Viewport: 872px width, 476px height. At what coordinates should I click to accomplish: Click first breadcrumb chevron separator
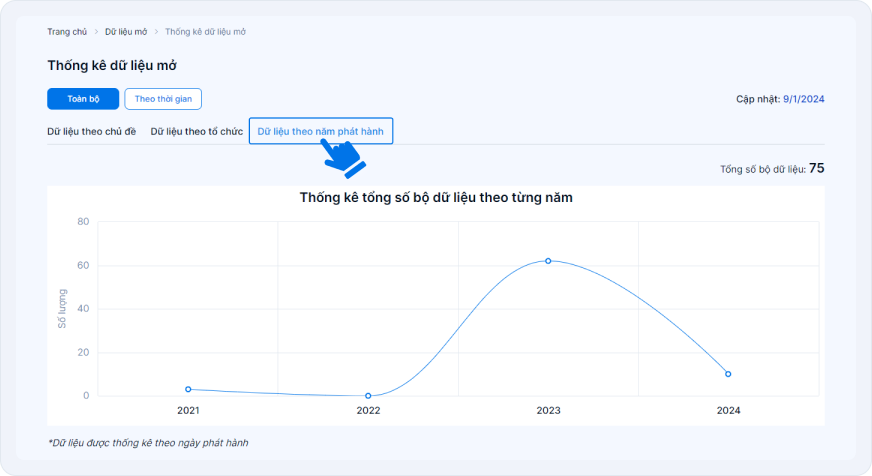96,32
